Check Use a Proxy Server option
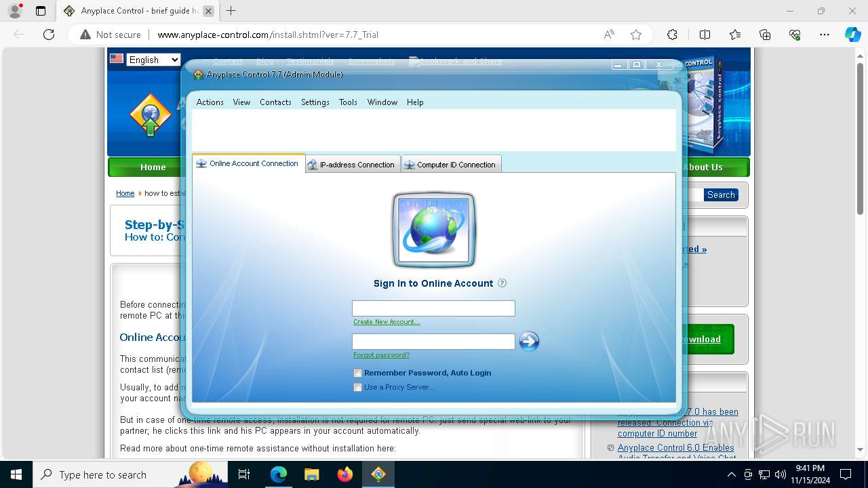The height and width of the screenshot is (488, 868). (x=357, y=388)
